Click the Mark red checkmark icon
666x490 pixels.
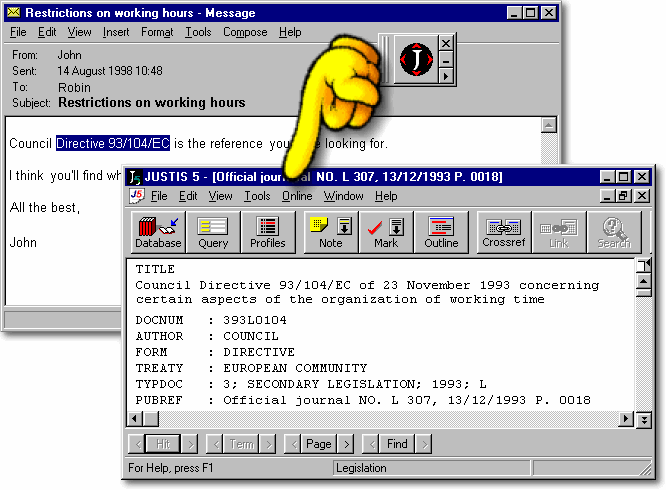coord(375,227)
